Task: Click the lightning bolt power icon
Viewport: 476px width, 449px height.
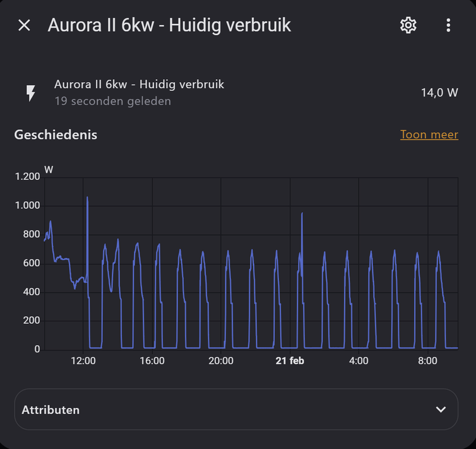Action: click(31, 93)
